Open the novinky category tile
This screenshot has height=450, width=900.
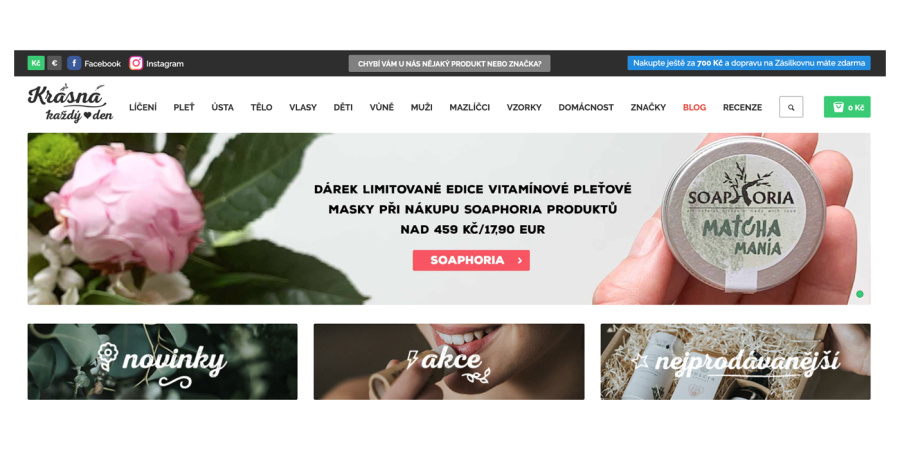162,362
